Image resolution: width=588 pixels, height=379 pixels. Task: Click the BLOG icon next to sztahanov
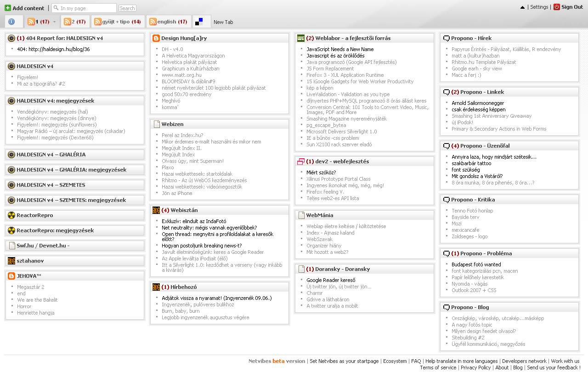point(11,261)
